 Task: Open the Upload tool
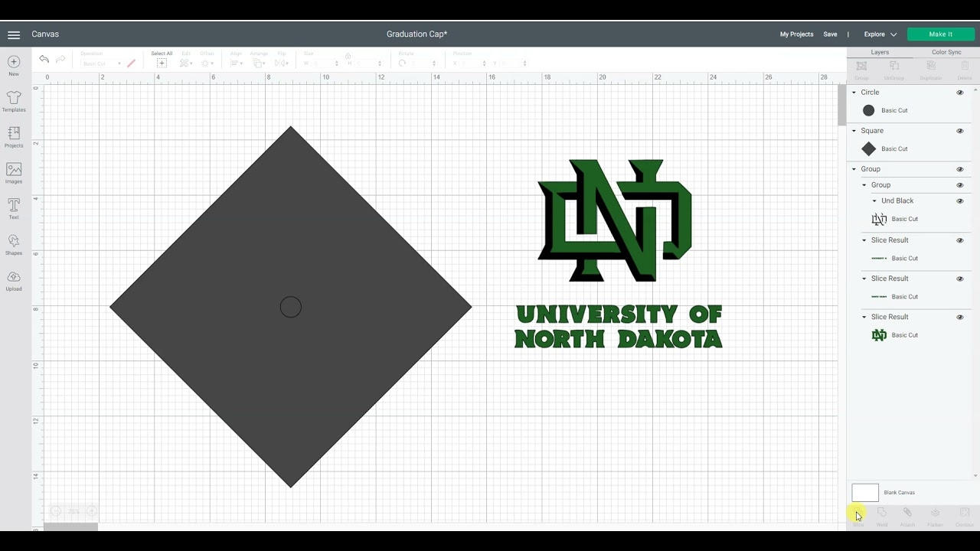click(13, 279)
